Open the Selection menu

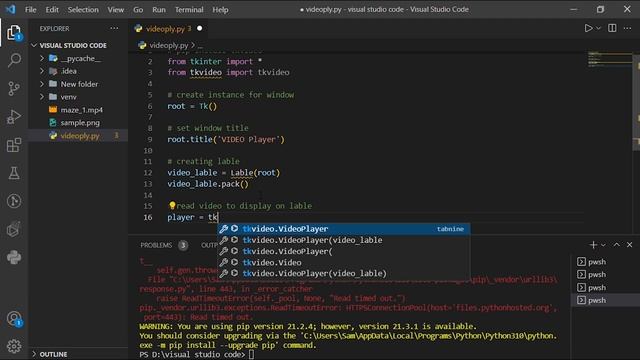pos(83,9)
